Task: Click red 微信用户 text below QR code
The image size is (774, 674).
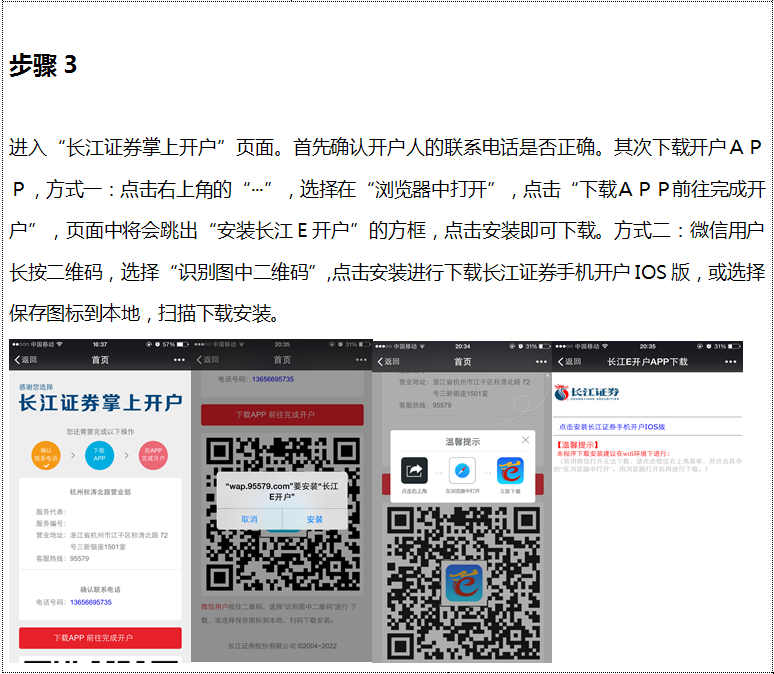Action: point(214,606)
